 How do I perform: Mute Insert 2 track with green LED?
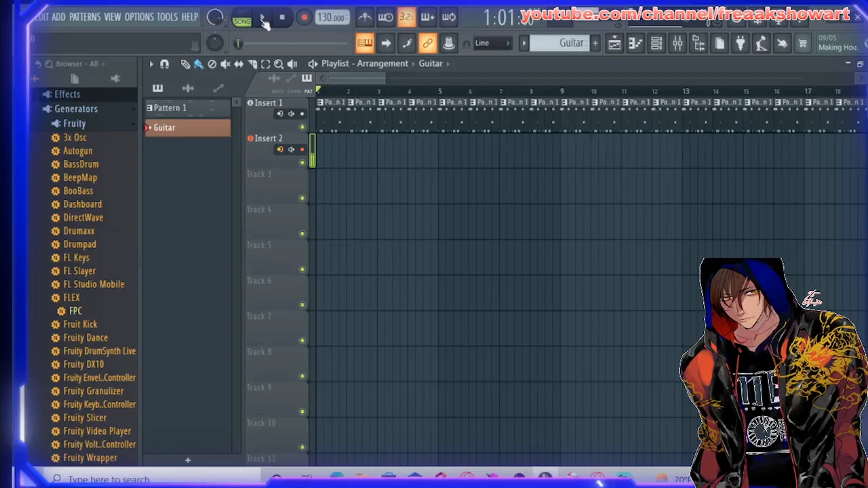pyautogui.click(x=302, y=163)
